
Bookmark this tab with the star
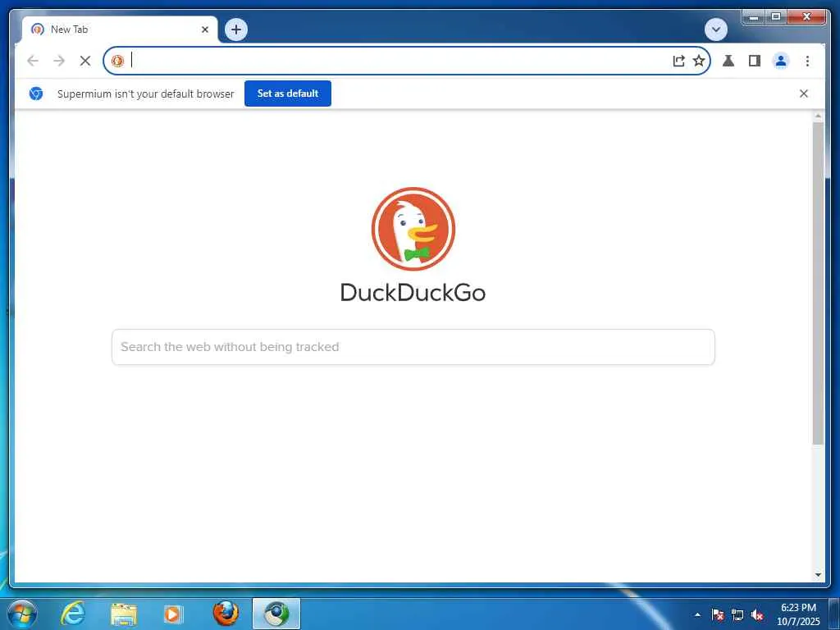699,61
